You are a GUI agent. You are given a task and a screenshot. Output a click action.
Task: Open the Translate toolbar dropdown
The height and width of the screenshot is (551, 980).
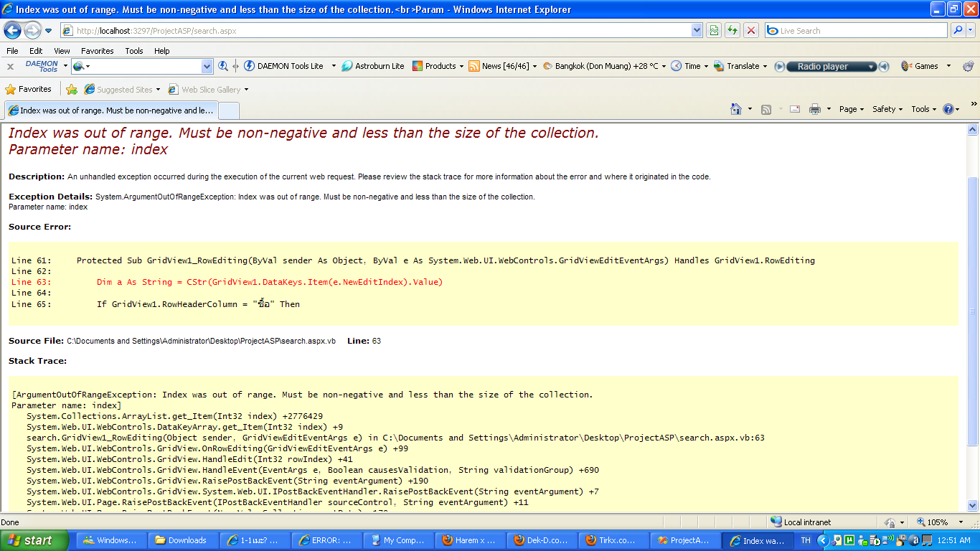(740, 66)
